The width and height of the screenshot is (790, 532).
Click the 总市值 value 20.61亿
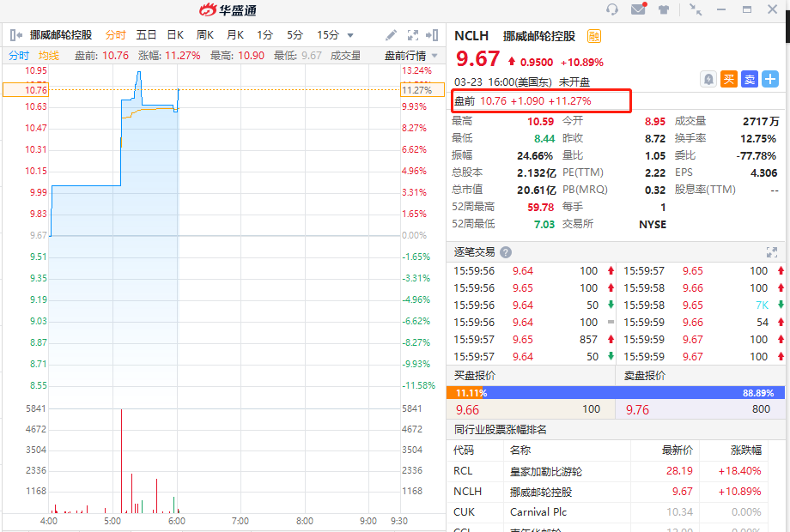click(536, 190)
